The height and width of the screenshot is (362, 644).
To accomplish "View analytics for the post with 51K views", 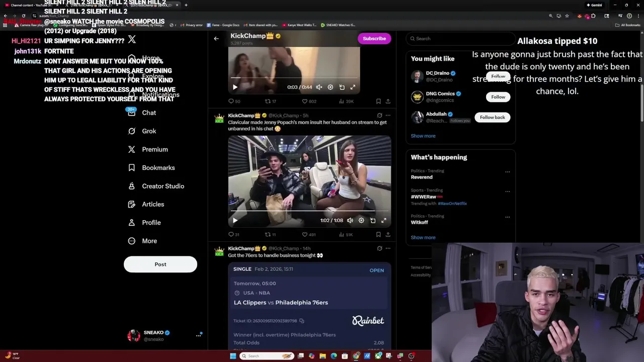I will pos(347,234).
